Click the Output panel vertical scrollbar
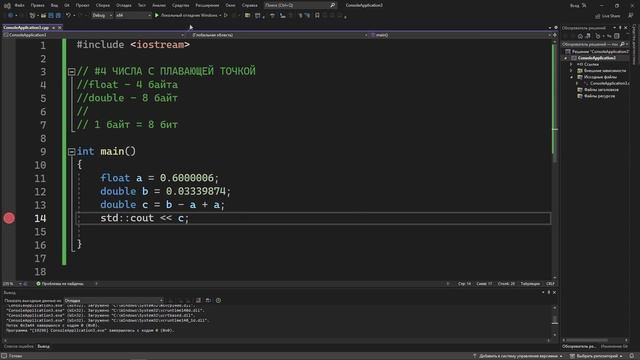This screenshot has height=360, width=640. click(x=555, y=320)
